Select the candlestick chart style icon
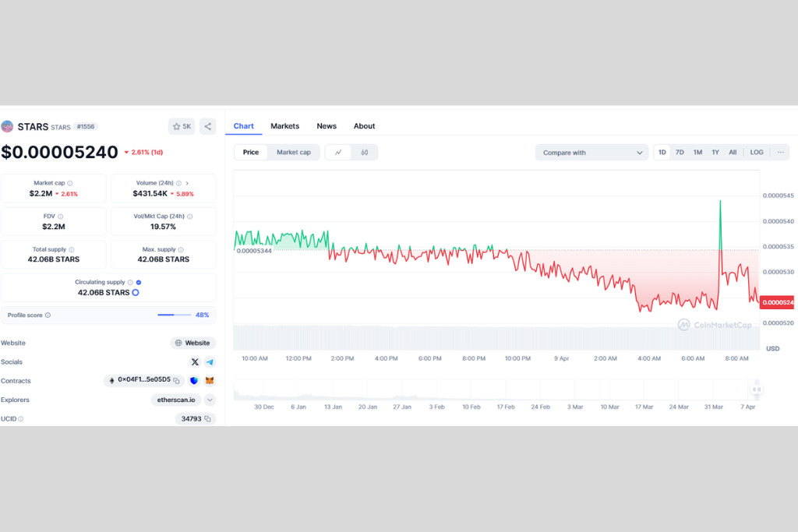This screenshot has height=532, width=798. [365, 153]
